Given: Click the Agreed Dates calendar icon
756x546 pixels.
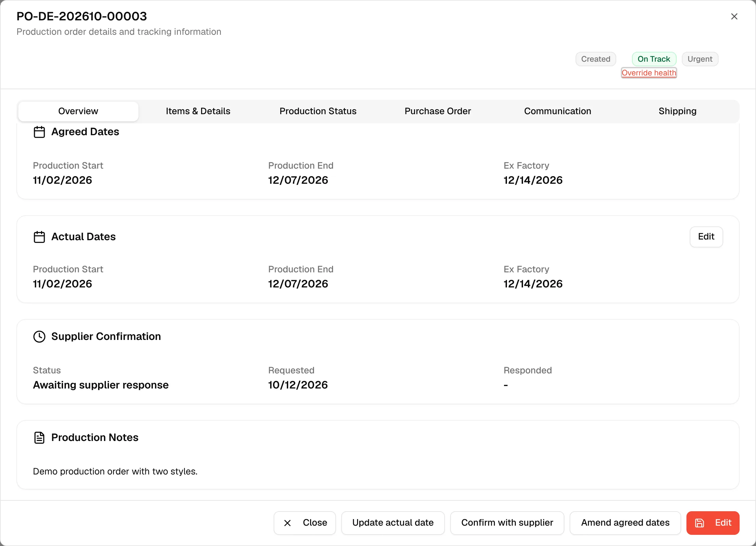Looking at the screenshot, I should tap(39, 132).
